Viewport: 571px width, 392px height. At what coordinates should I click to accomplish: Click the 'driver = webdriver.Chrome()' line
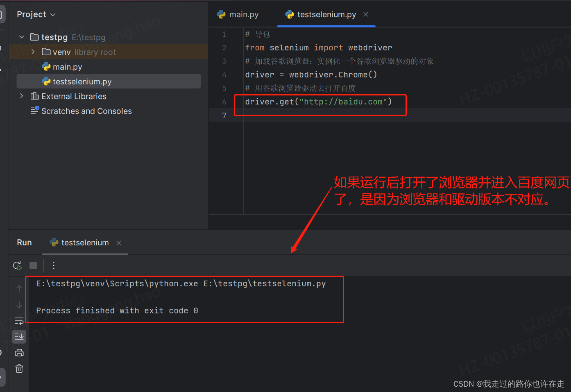(311, 75)
